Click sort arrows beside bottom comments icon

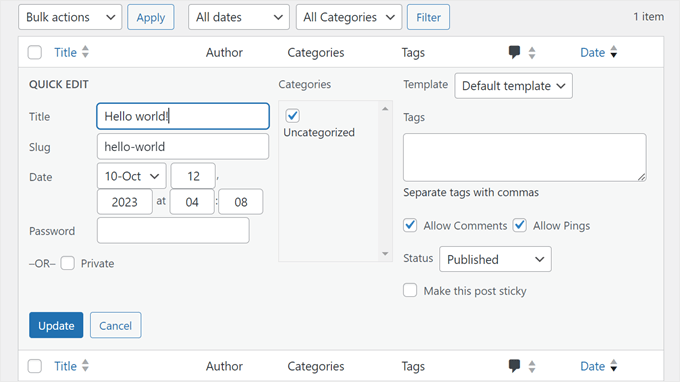point(532,366)
